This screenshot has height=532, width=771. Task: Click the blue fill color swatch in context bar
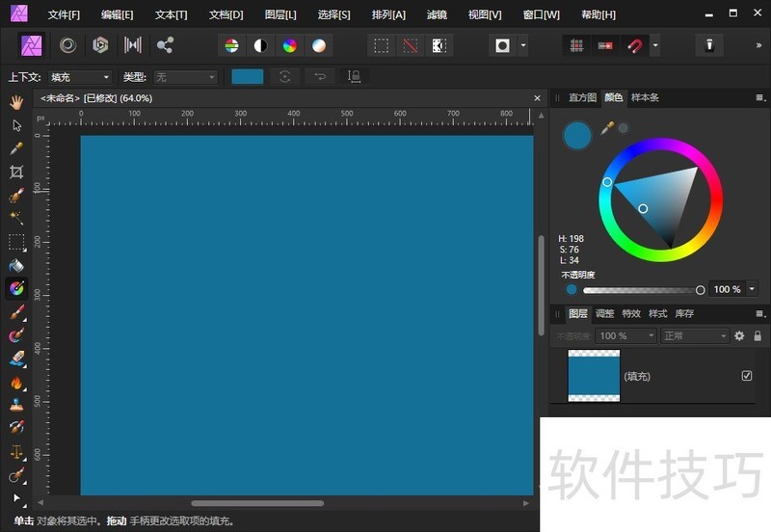[248, 77]
